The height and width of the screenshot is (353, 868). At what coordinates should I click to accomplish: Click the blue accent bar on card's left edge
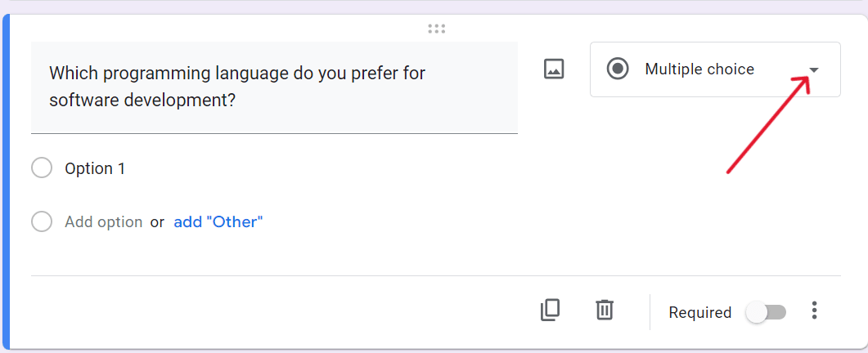tap(5, 181)
